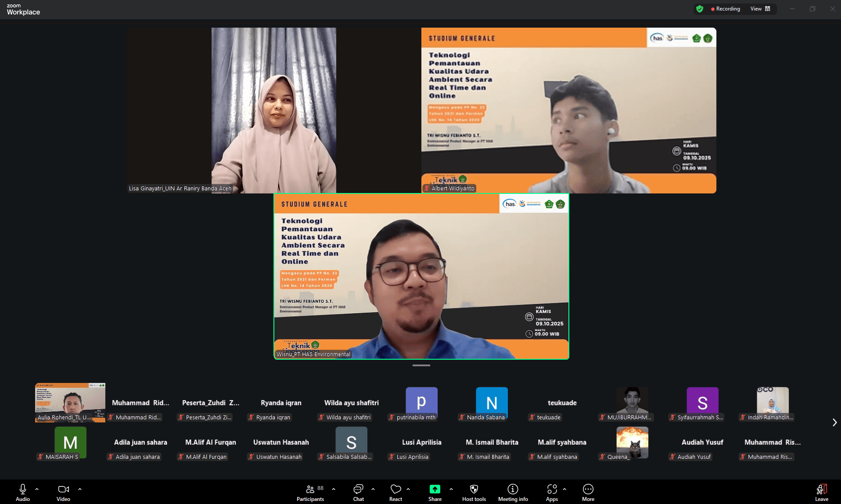This screenshot has width=841, height=504.
Task: Open the View layout menu
Action: click(760, 9)
